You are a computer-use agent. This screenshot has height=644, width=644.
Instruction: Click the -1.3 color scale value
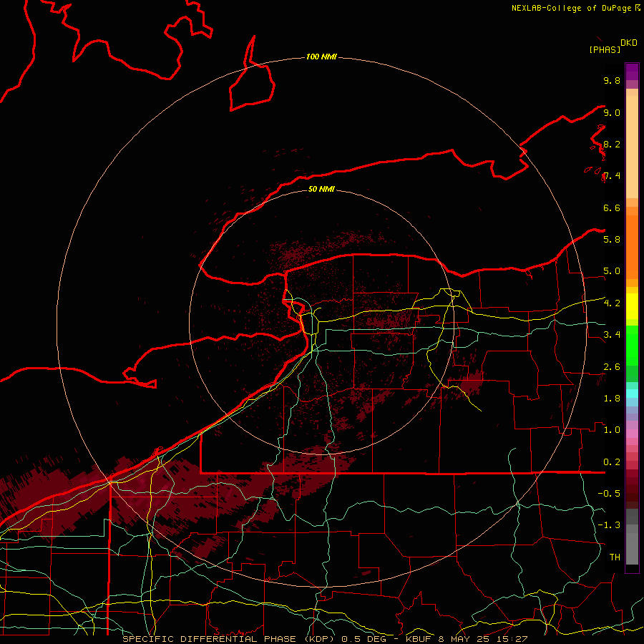tap(609, 525)
